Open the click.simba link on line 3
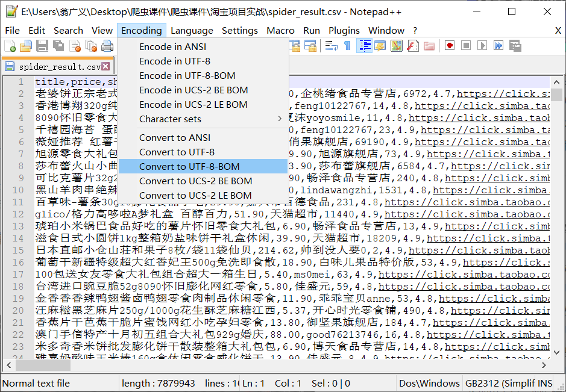566x392 pixels. [x=482, y=105]
